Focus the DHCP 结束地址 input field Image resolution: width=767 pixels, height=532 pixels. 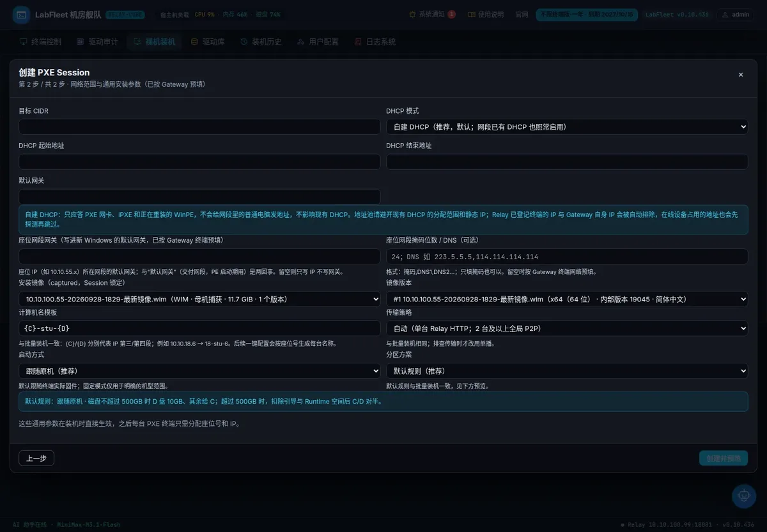567,162
